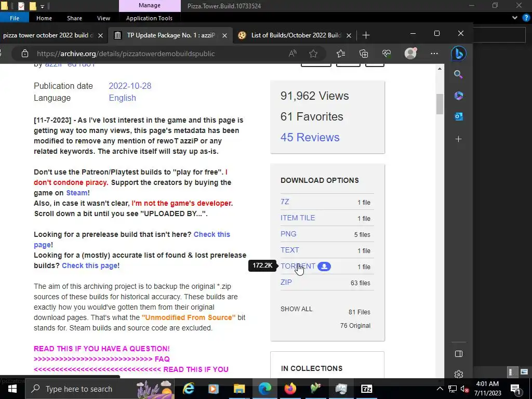The height and width of the screenshot is (399, 532).
Task: Click second Check this page link for build list
Action: point(89,265)
